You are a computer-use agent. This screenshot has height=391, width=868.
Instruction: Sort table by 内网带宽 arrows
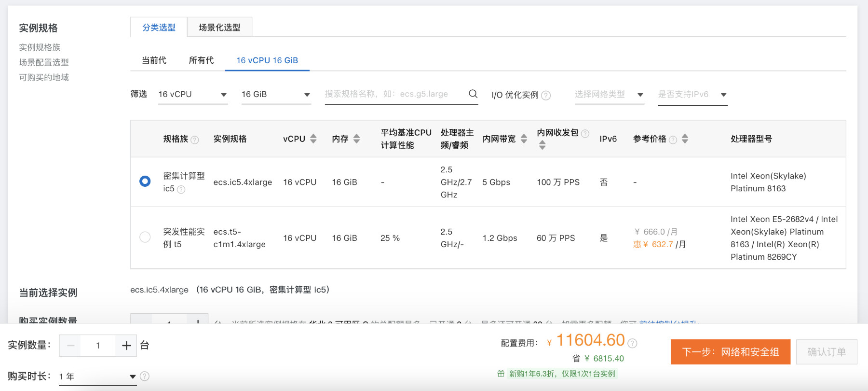coord(524,139)
